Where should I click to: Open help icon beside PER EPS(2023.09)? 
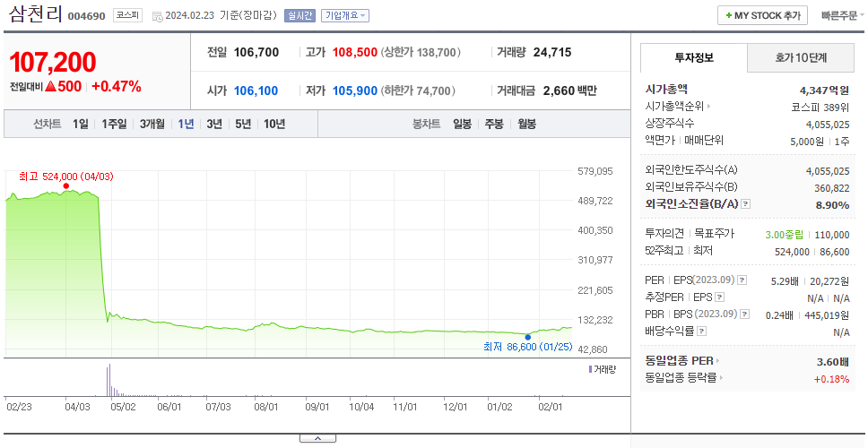click(742, 280)
